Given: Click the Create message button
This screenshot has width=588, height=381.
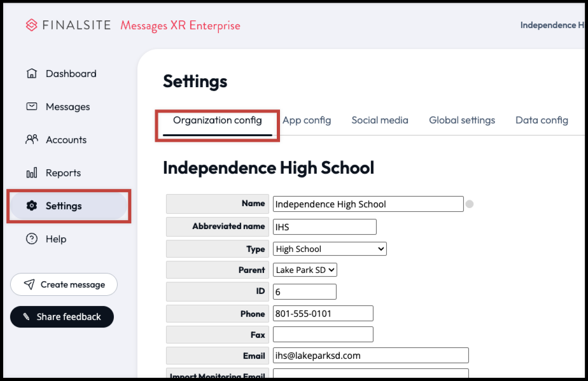Looking at the screenshot, I should pos(64,284).
